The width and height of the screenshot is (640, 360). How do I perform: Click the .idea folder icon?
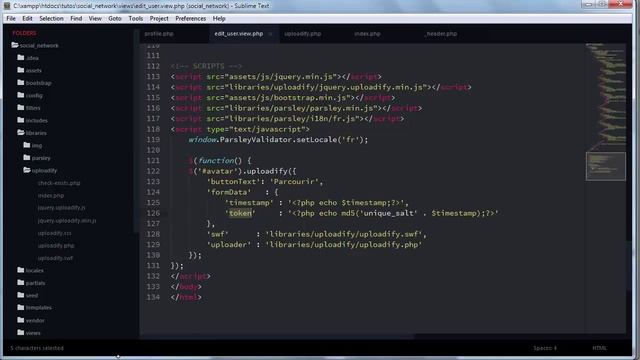pyautogui.click(x=21, y=58)
